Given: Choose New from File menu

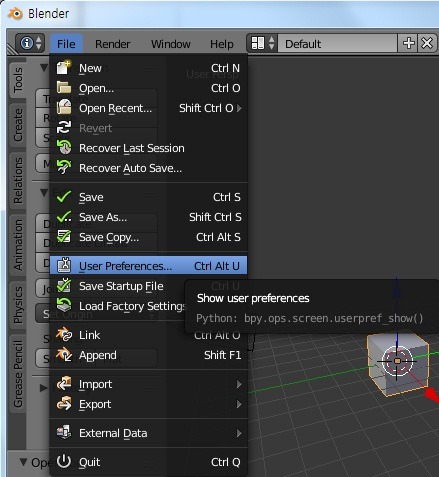Looking at the screenshot, I should point(149,68).
